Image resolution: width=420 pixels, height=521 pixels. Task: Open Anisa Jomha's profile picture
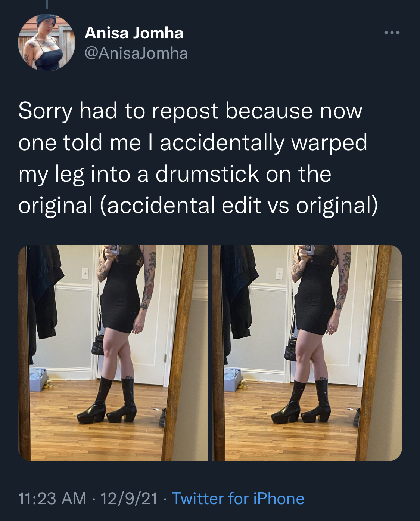point(47,42)
